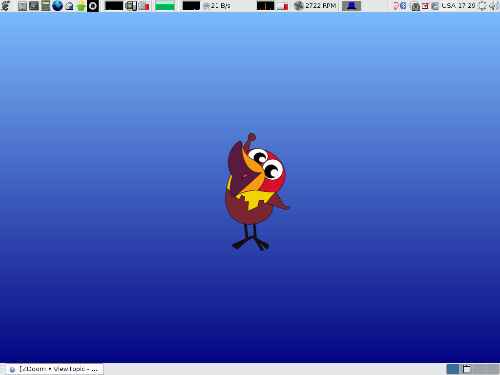500x375 pixels.
Task: Launch the web browser globe icon
Action: coord(58,6)
